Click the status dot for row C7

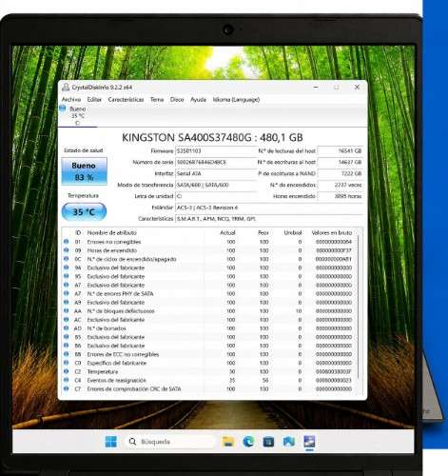coord(66,388)
